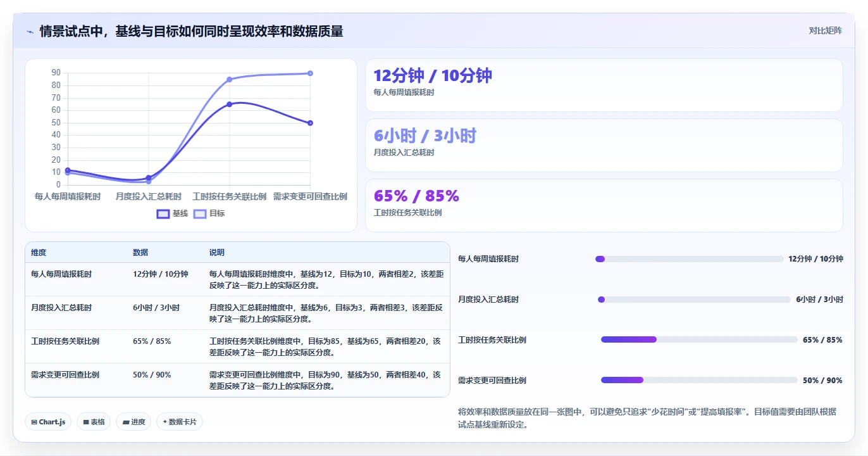
Task: Click the 12分钟 / 10分钟 table cell
Action: [161, 274]
